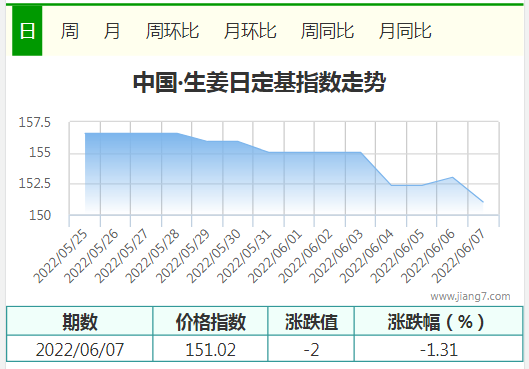Click the 2022/06/01 date axis label
This screenshot has width=529, height=369.
275,256
